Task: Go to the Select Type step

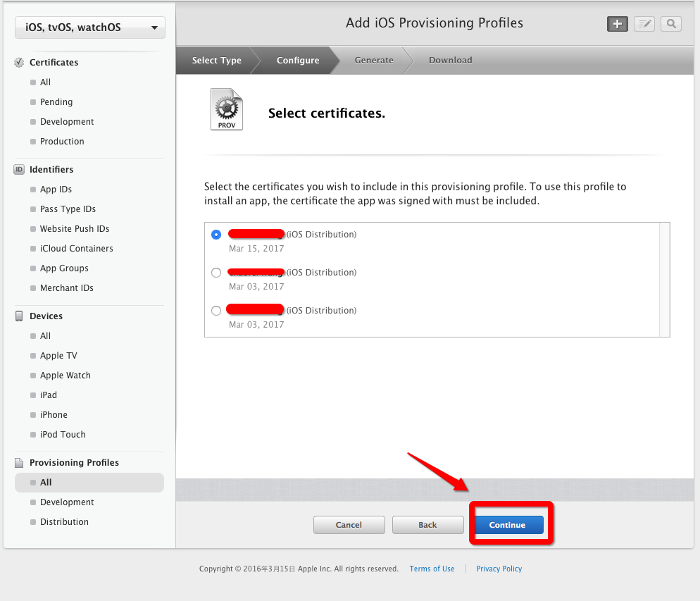Action: 216,61
